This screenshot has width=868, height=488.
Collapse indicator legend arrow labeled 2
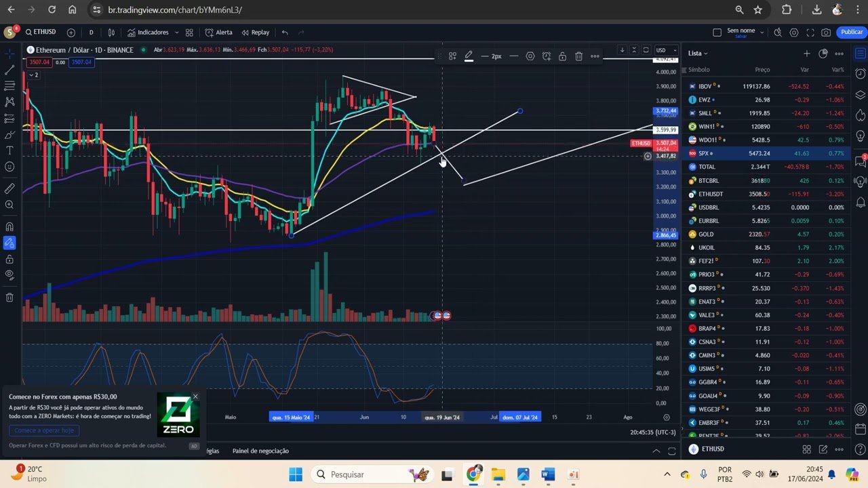[33, 75]
